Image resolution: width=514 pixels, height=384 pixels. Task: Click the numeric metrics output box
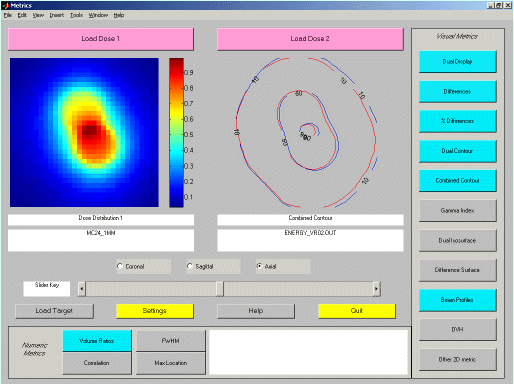(x=308, y=352)
